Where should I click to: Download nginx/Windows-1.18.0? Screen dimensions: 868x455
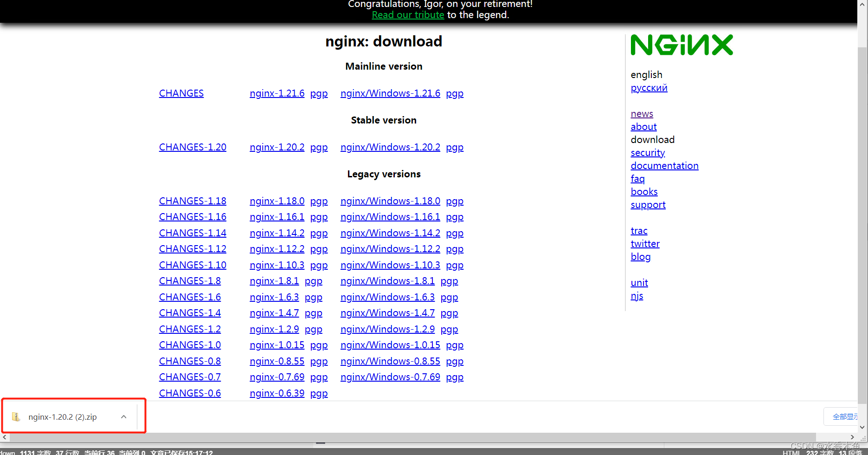(x=390, y=201)
